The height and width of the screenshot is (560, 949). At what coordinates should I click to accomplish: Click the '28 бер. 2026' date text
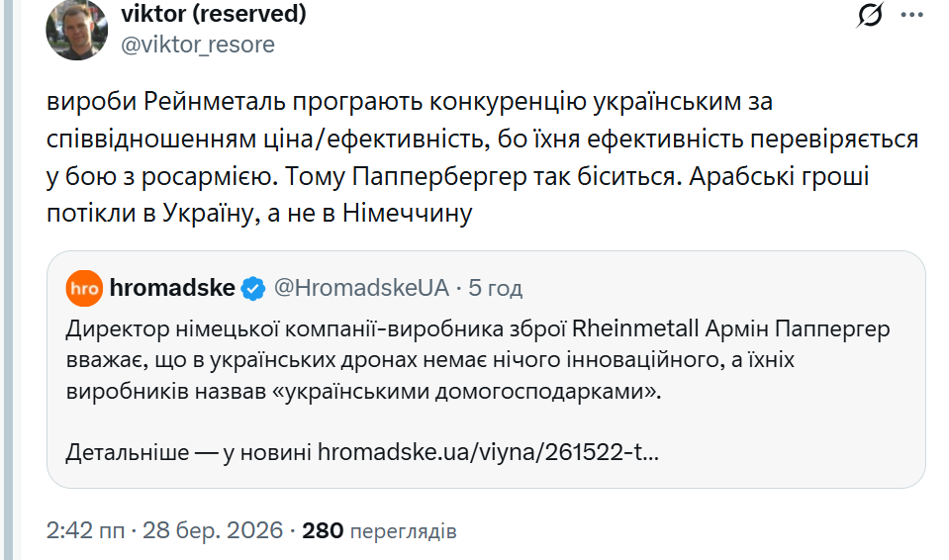[213, 530]
